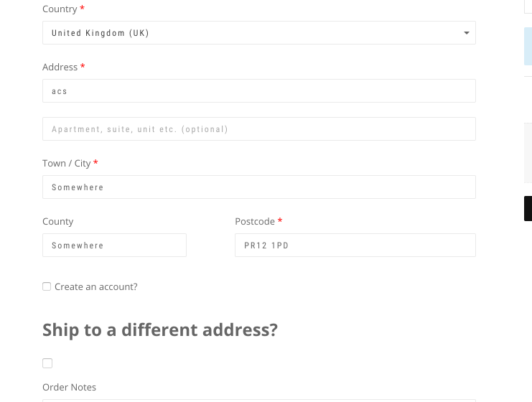The width and height of the screenshot is (532, 402).
Task: Click the 'Ship to a different address?' heading
Action: tap(160, 329)
